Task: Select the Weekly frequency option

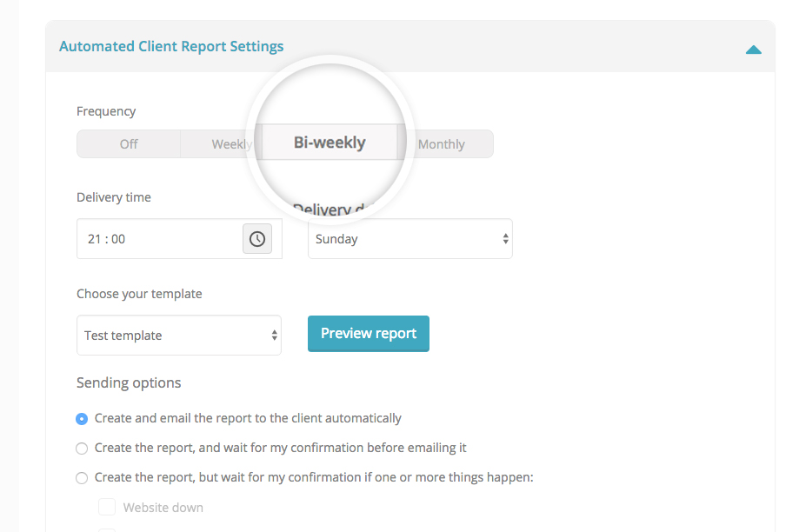Action: [x=230, y=144]
